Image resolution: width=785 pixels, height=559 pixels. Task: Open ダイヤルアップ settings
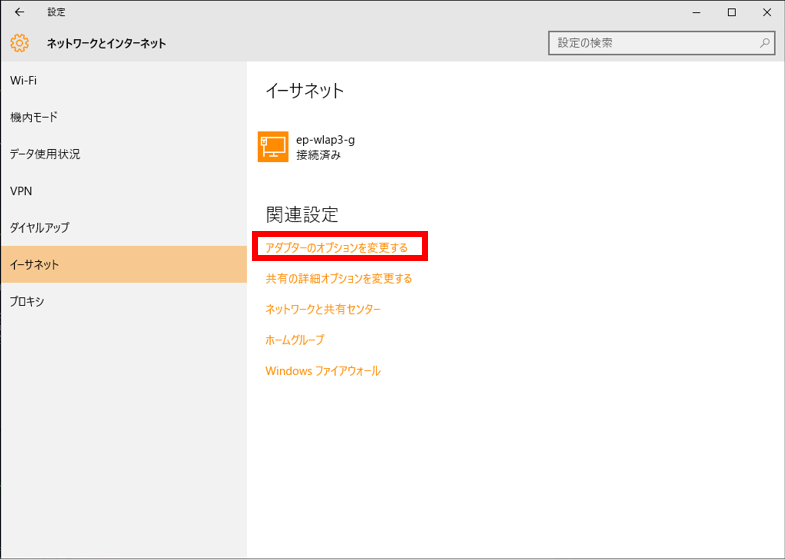coord(124,228)
